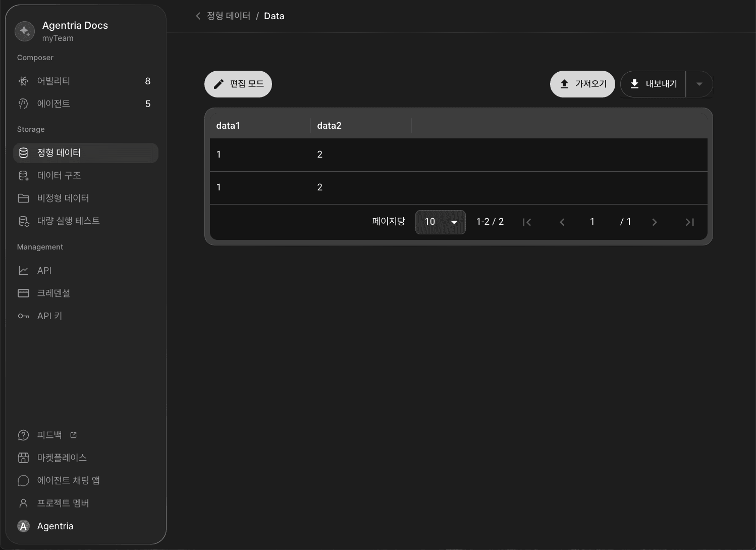Go back using the breadcrumb arrow
The width and height of the screenshot is (756, 550).
point(198,16)
